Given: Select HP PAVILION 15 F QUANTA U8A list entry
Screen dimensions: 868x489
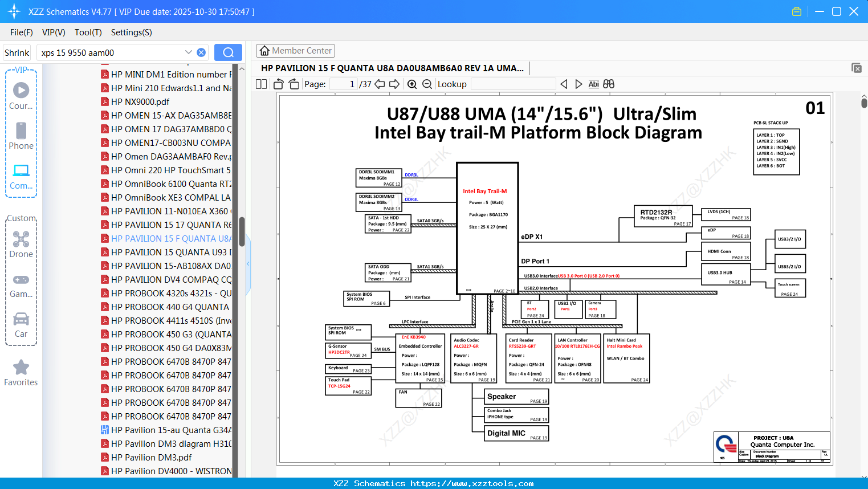Looking at the screenshot, I should pyautogui.click(x=166, y=239).
